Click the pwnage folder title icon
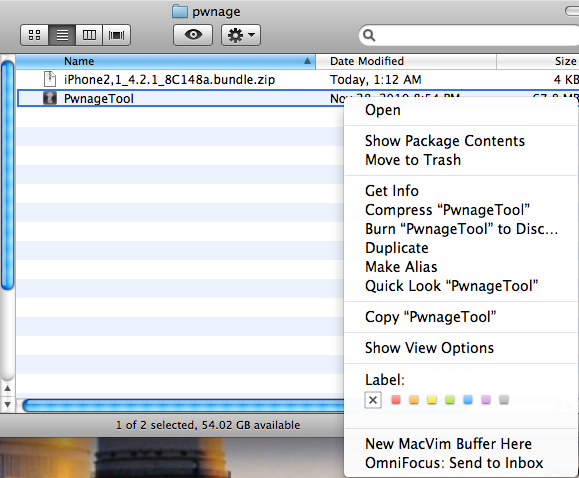Image resolution: width=579 pixels, height=478 pixels. click(x=180, y=11)
